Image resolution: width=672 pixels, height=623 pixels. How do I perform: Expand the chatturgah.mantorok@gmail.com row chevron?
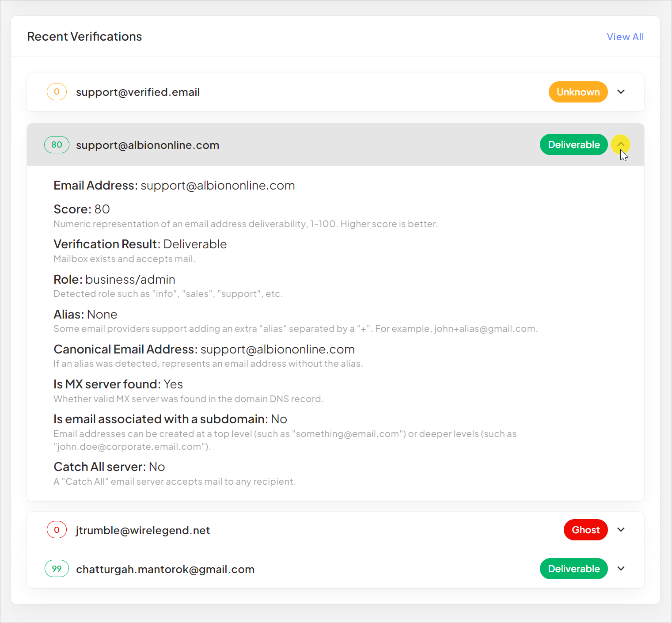[x=621, y=569]
